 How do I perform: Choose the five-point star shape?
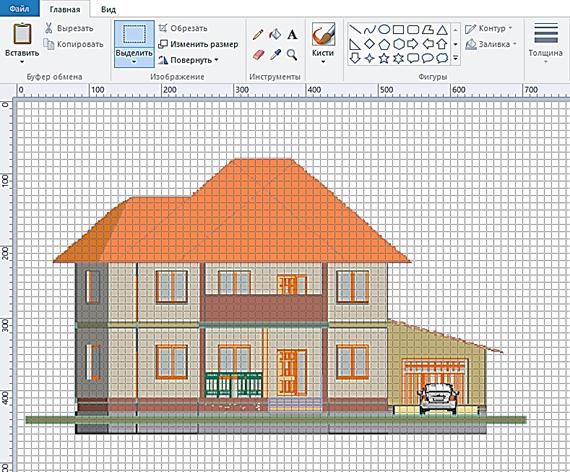pyautogui.click(x=384, y=58)
